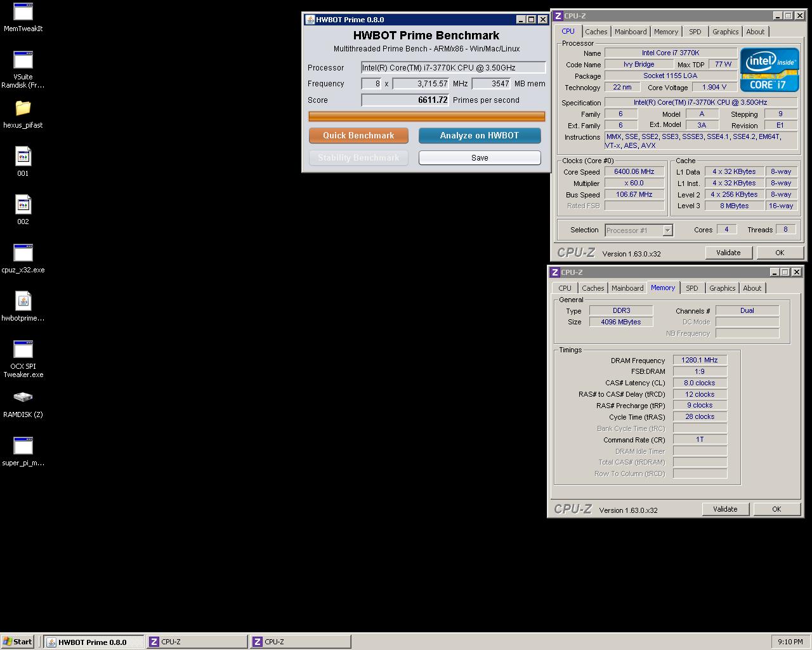812x650 pixels.
Task: Click the Channels # value Dual
Action: [x=747, y=310]
